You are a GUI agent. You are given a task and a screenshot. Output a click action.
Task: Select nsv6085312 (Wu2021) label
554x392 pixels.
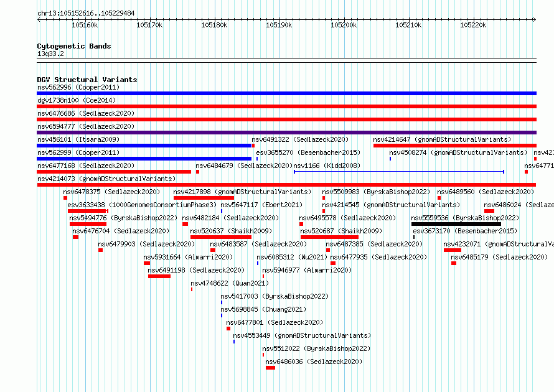coord(292,257)
